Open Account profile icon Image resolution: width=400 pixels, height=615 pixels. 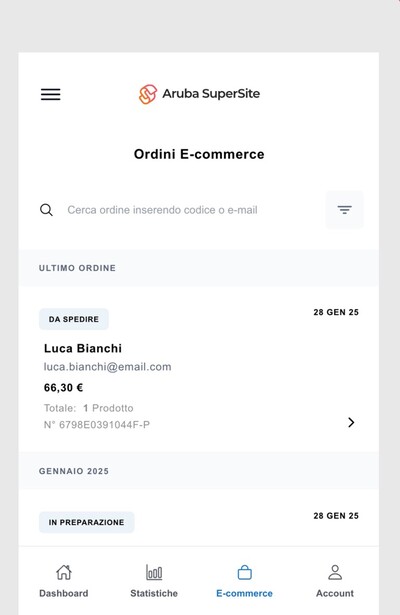pos(335,572)
